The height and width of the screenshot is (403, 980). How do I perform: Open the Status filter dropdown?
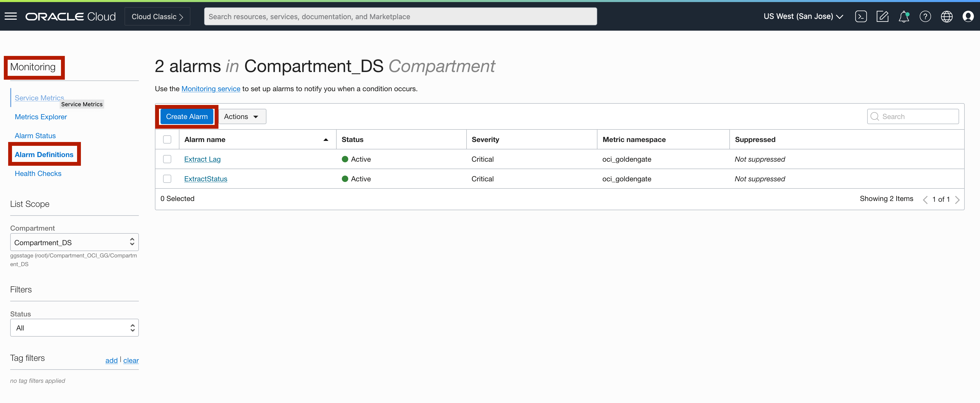click(74, 328)
